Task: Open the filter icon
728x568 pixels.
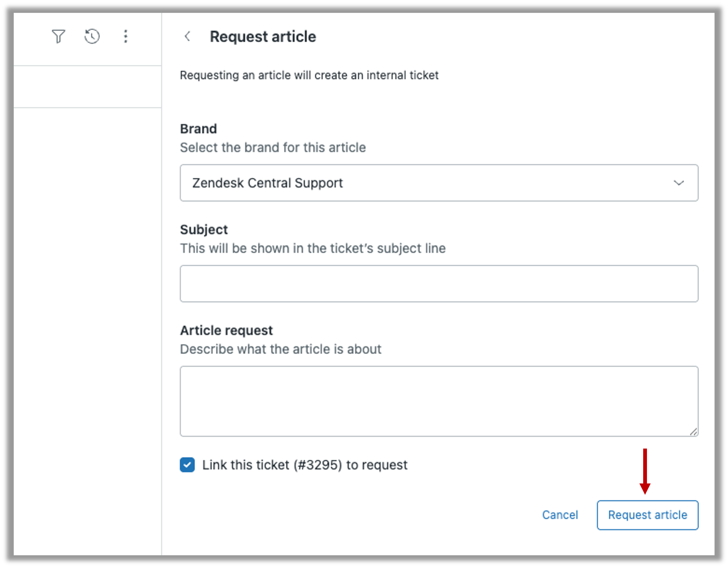Action: coord(58,36)
